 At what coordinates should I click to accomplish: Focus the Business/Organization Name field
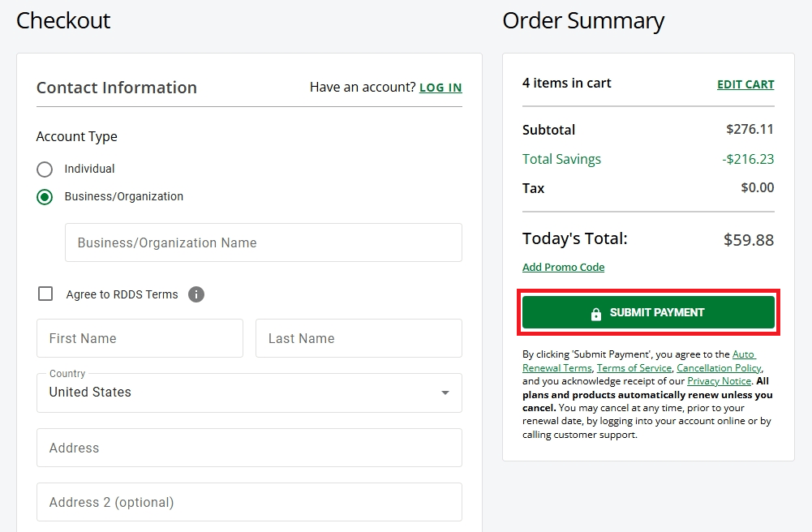pos(264,242)
